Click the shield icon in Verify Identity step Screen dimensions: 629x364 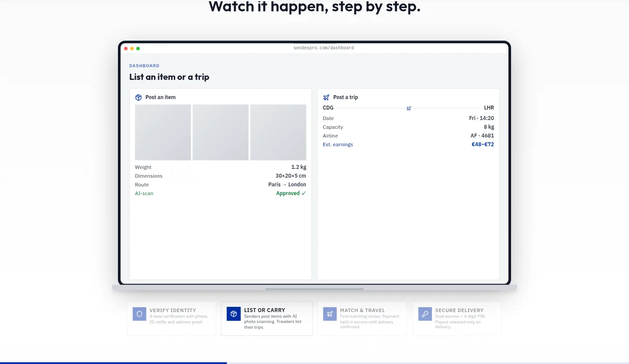coord(139,314)
